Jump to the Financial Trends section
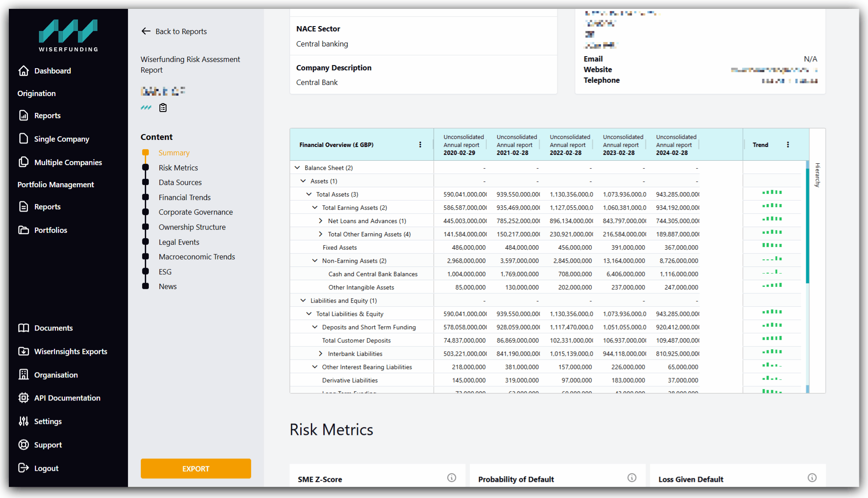 pyautogui.click(x=185, y=197)
